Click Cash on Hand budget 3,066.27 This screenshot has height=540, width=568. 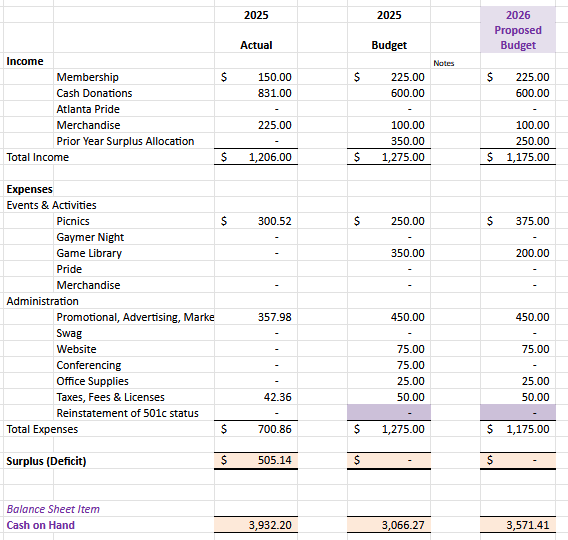(x=403, y=525)
